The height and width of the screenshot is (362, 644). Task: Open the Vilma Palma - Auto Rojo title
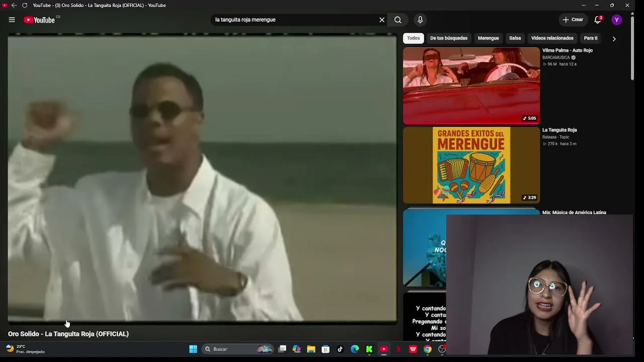point(568,50)
